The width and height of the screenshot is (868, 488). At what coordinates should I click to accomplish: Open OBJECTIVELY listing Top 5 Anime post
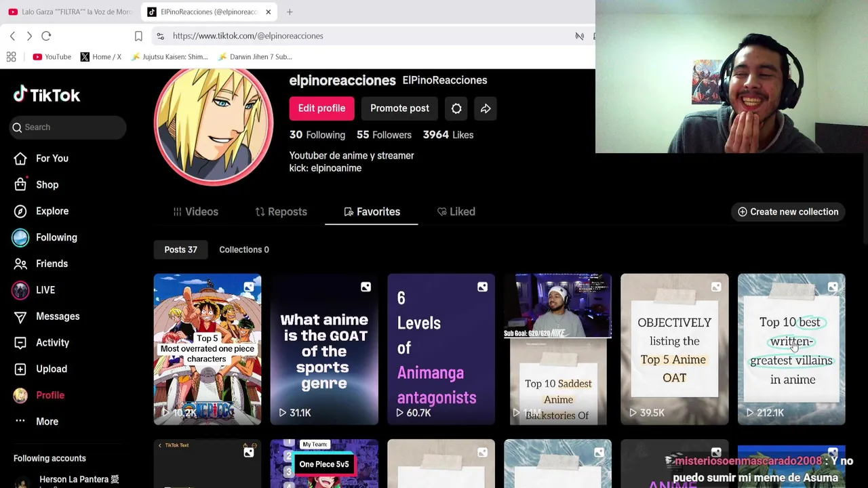(x=675, y=349)
